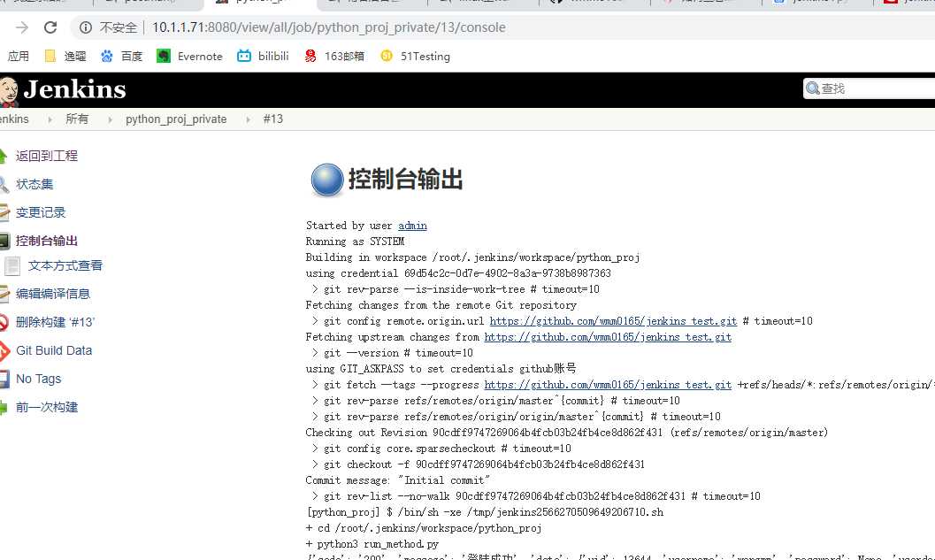Screen dimensions: 935x560
Task: Expand arrow after 所有 breadcrumb
Action: [110, 119]
